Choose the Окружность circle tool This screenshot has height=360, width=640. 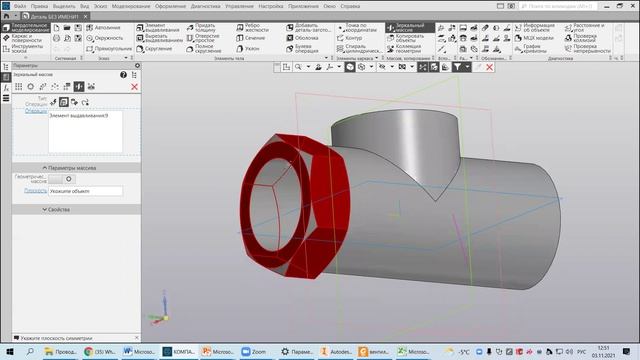[x=104, y=38]
